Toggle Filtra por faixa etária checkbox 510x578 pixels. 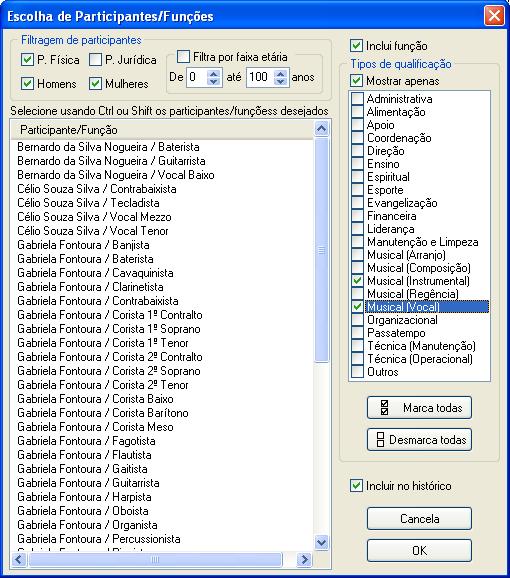pyautogui.click(x=183, y=57)
